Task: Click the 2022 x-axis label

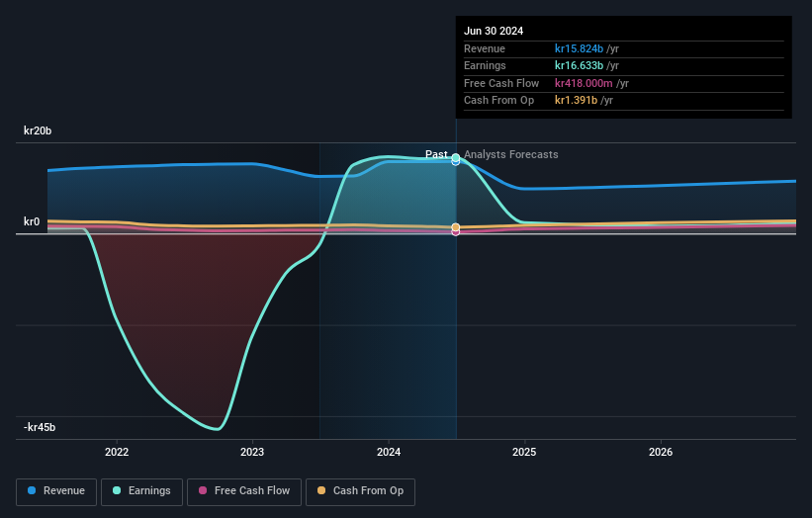Action: point(117,452)
